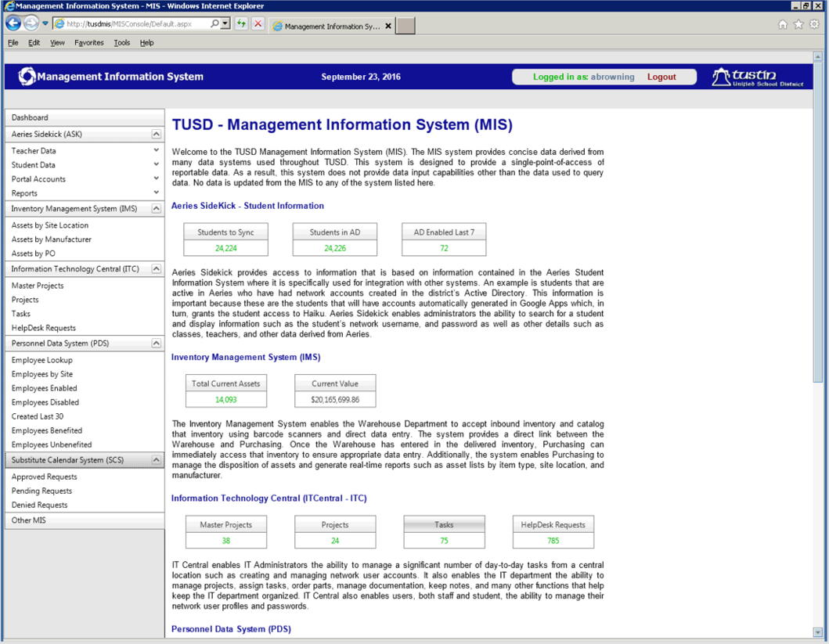
Task: Open the browser Tools gear icon
Action: click(814, 24)
